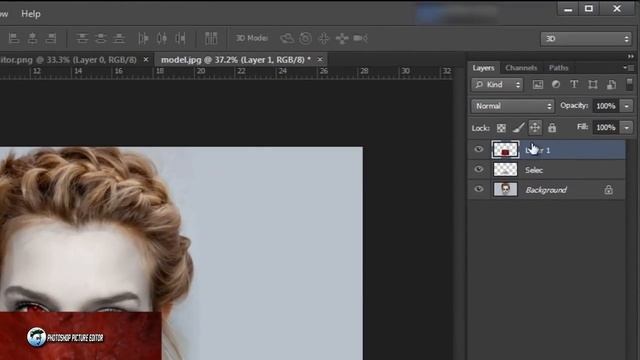Select 3D Scale camera icon

pyautogui.click(x=360, y=38)
